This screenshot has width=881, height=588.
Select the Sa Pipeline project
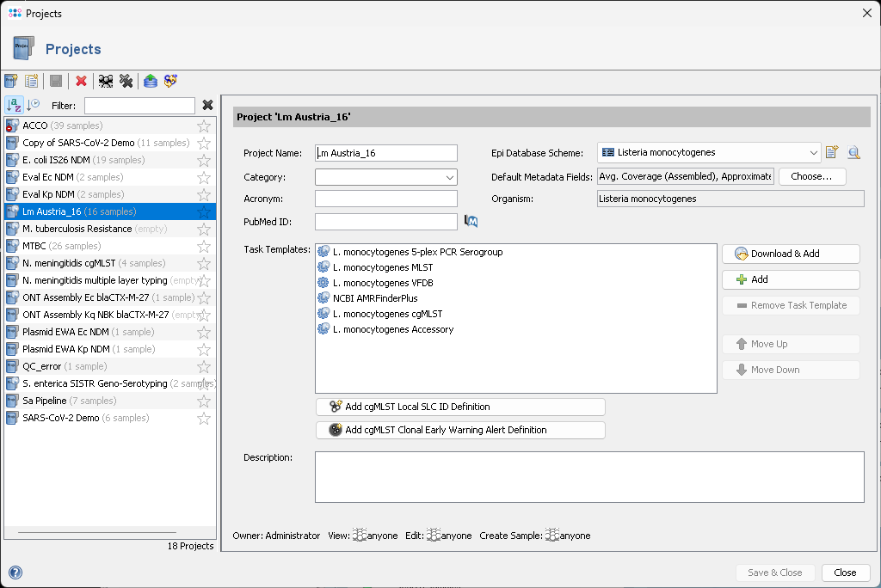tap(69, 401)
